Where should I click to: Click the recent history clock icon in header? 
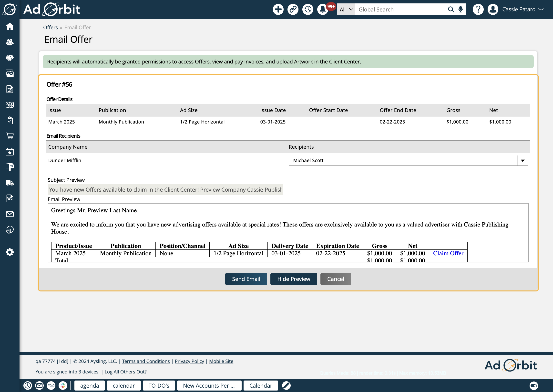click(x=308, y=10)
